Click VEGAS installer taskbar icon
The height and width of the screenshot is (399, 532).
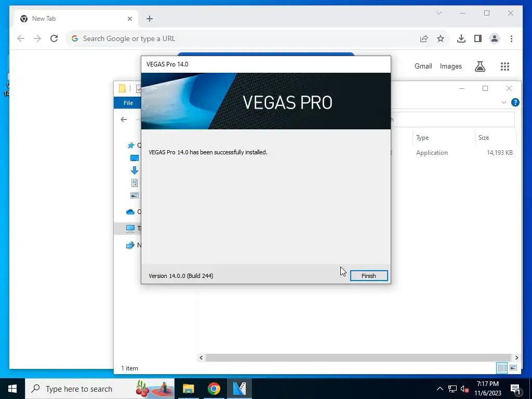pos(239,389)
